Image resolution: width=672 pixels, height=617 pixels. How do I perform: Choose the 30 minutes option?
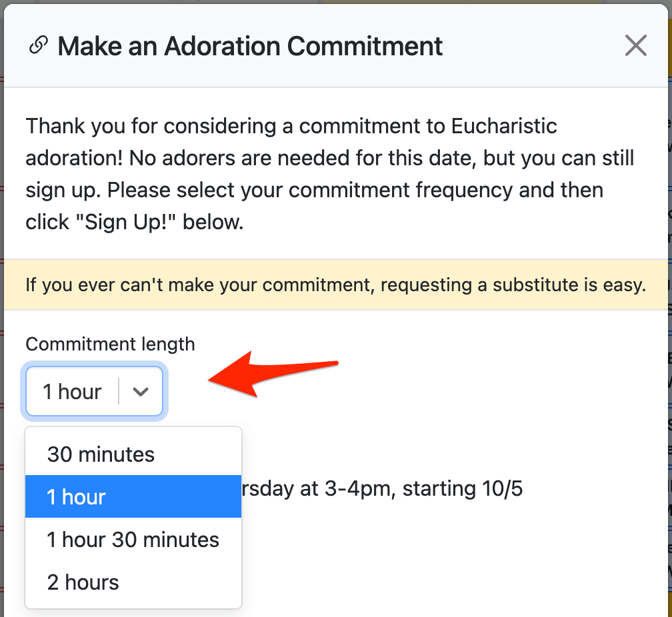[101, 454]
